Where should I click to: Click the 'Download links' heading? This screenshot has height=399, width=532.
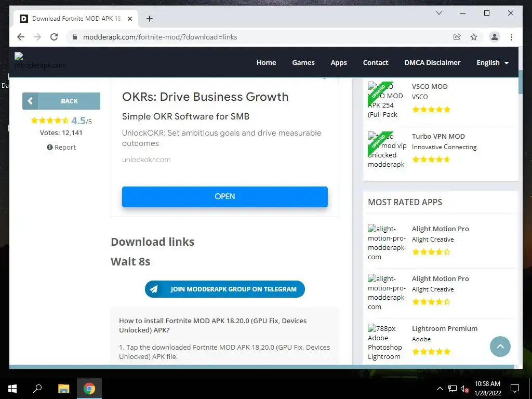[152, 242]
